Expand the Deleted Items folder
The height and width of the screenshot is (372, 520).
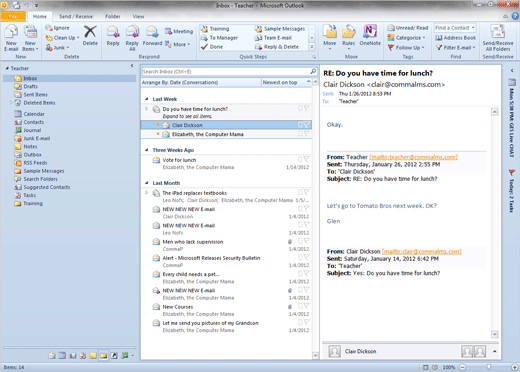click(x=11, y=103)
